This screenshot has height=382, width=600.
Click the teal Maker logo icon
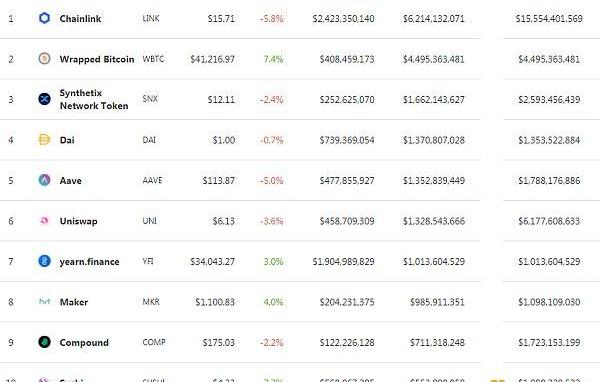pos(44,302)
